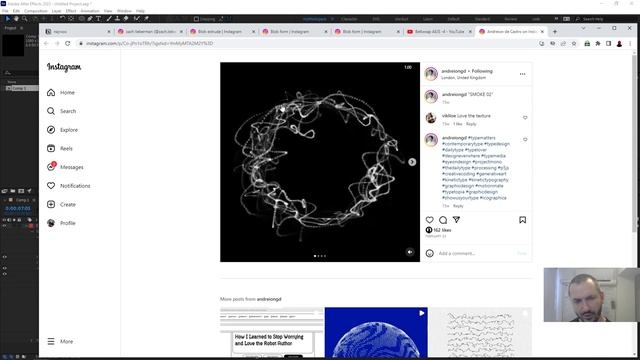Select the After Effects Puppet Pin tool

click(146, 19)
